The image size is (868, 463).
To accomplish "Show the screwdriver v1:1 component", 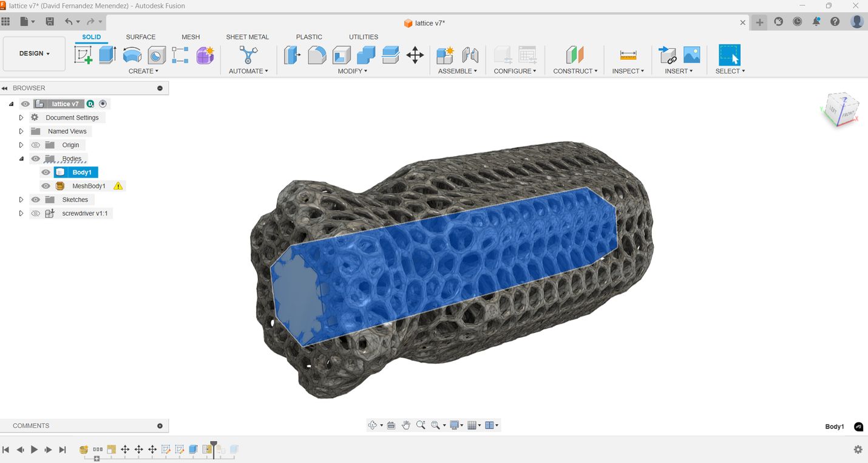I will [x=35, y=213].
